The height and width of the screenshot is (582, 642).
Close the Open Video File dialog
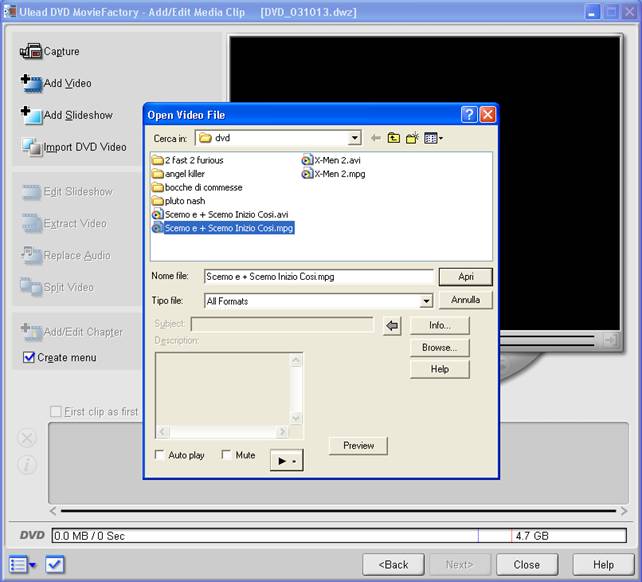click(488, 115)
